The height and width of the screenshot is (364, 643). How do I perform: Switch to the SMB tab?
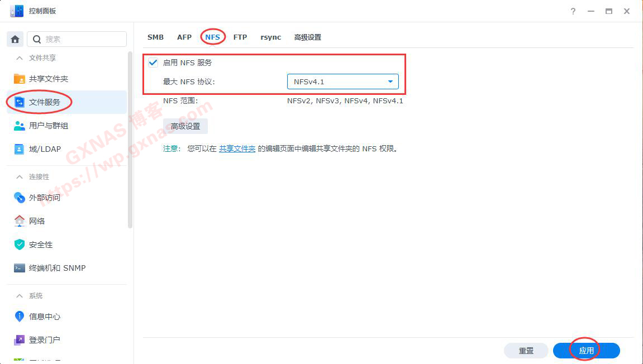pos(155,37)
